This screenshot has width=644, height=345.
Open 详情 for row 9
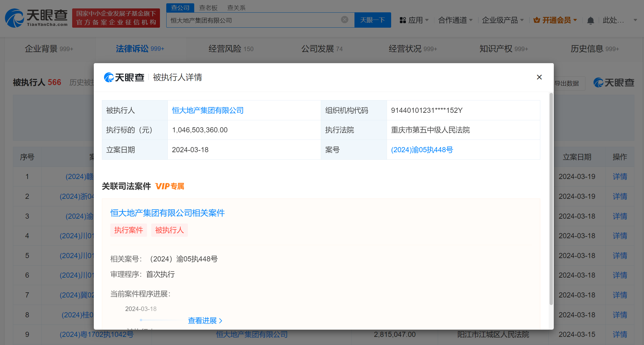point(620,334)
